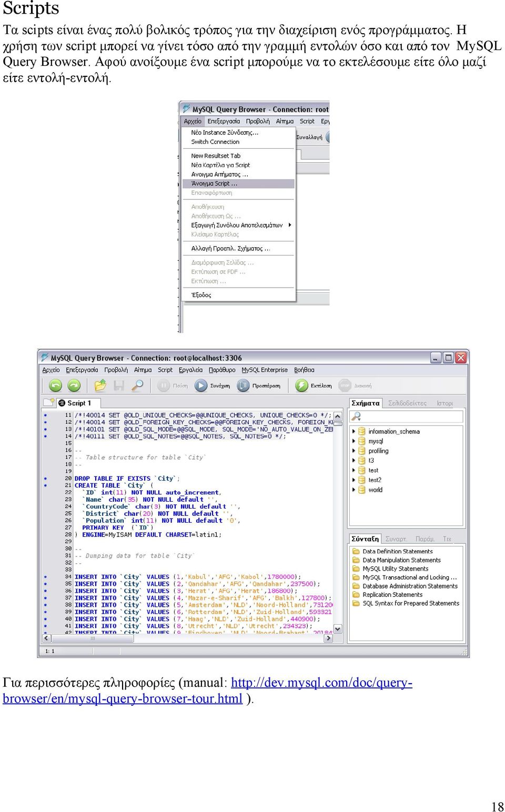Click the dolphin app icon in lower window title
Viewport: 505px width, 812px height.
click(x=45, y=358)
